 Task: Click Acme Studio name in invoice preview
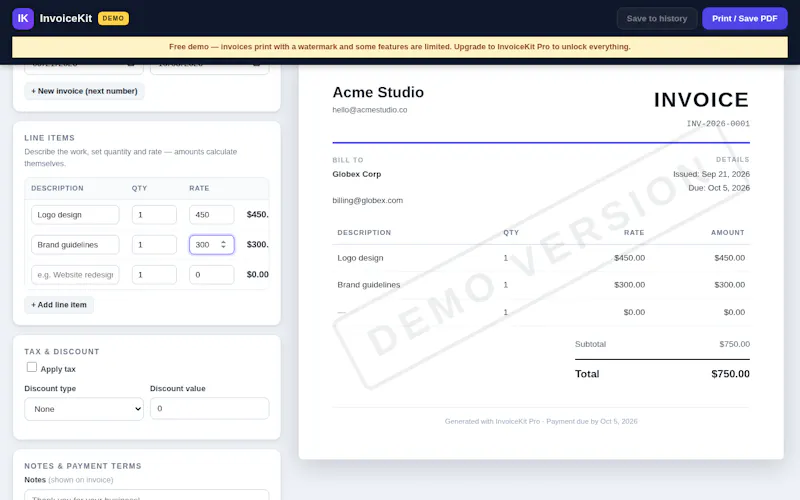click(x=378, y=92)
